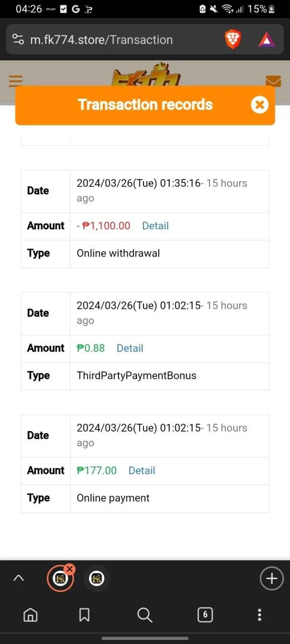Screen dimensions: 290x644
Task: Open the envelope messages icon
Action: 273,81
